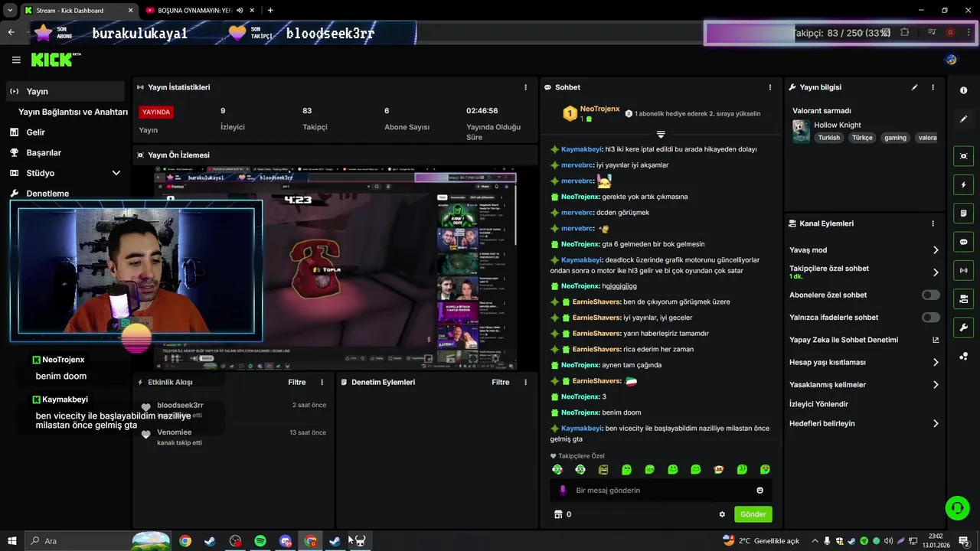The height and width of the screenshot is (551, 980).
Task: Expand Takipçilere özel sohbet settings
Action: (936, 272)
